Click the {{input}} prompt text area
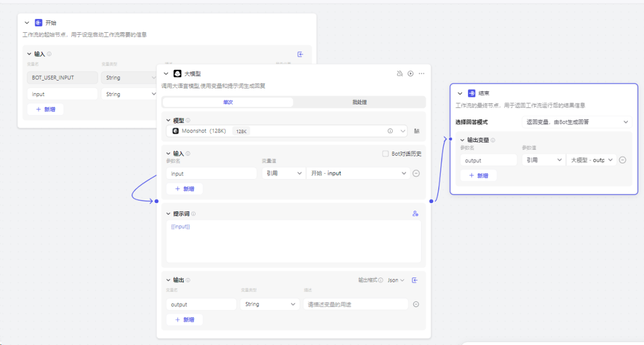The width and height of the screenshot is (644, 345). (x=293, y=241)
